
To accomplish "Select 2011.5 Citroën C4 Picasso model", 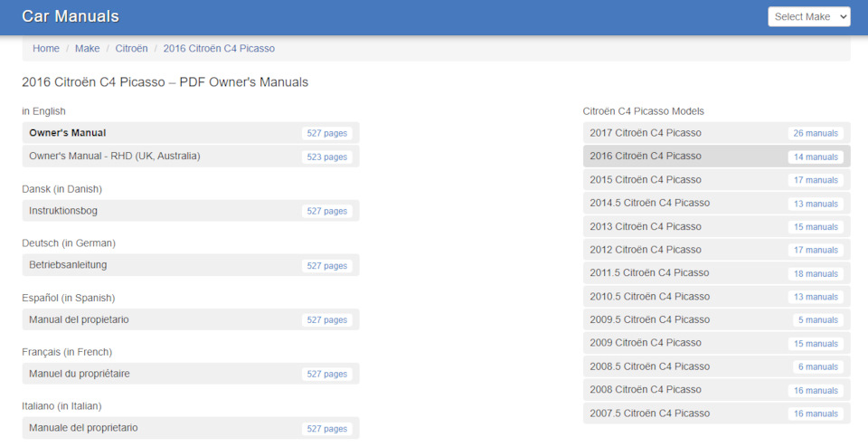I will pos(717,273).
